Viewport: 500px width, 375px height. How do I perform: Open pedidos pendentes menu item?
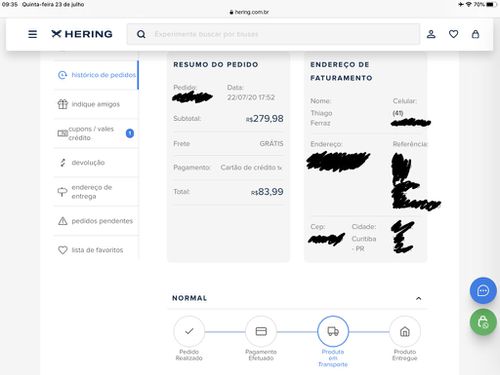point(96,221)
